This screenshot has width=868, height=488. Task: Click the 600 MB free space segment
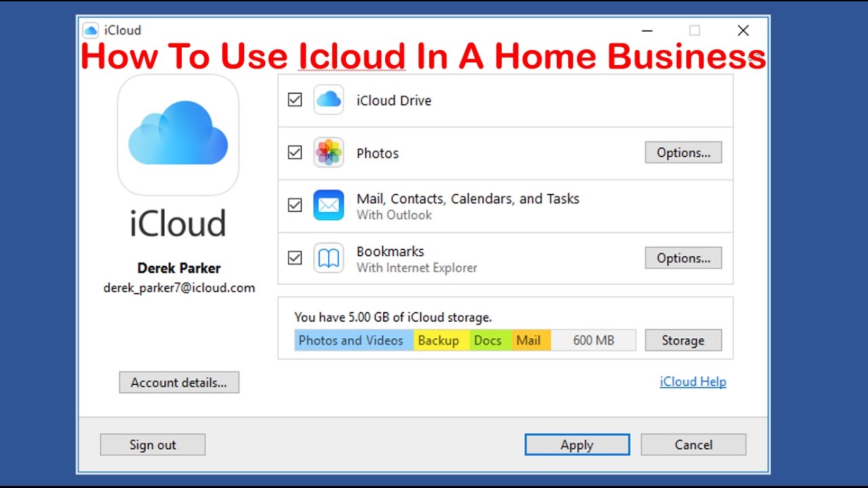(x=593, y=340)
